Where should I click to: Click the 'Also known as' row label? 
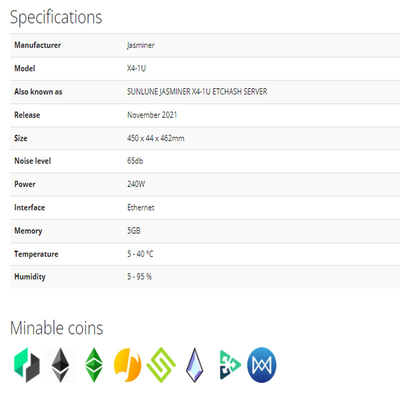pyautogui.click(x=38, y=92)
